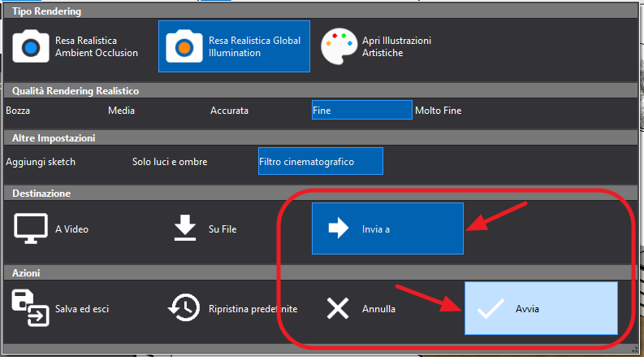Choose the Fine quality option
644x357 pixels.
[x=362, y=111]
